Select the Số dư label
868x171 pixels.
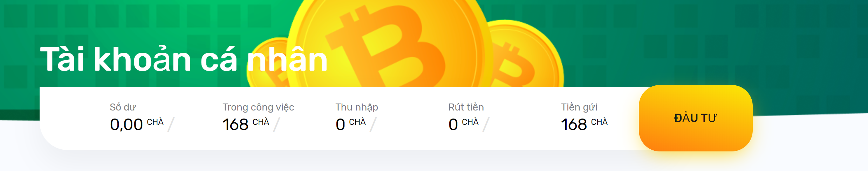coord(123,107)
